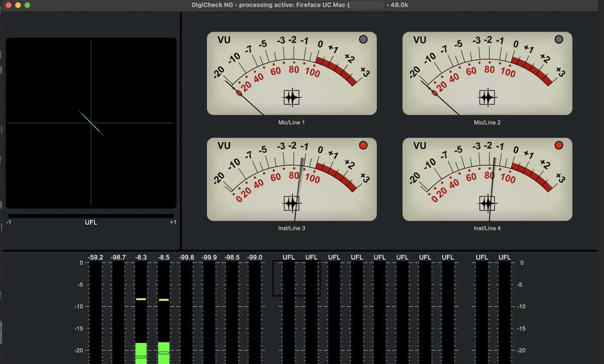This screenshot has width=604, height=364.
Task: Click the logo emblem on Inst/Line 3 VU meter
Action: point(291,204)
